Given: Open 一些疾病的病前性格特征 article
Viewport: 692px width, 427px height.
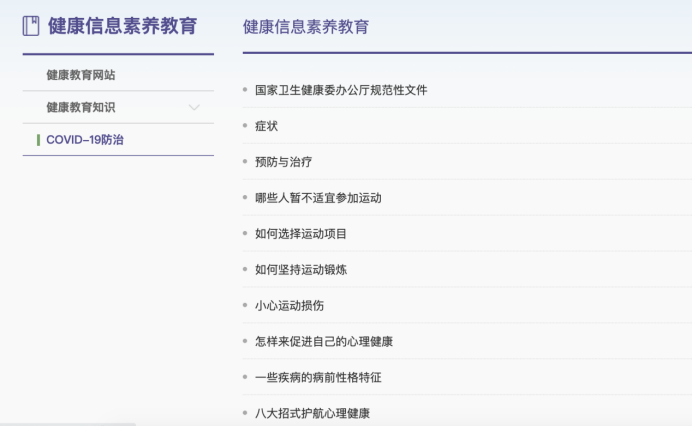Looking at the screenshot, I should click(x=318, y=378).
